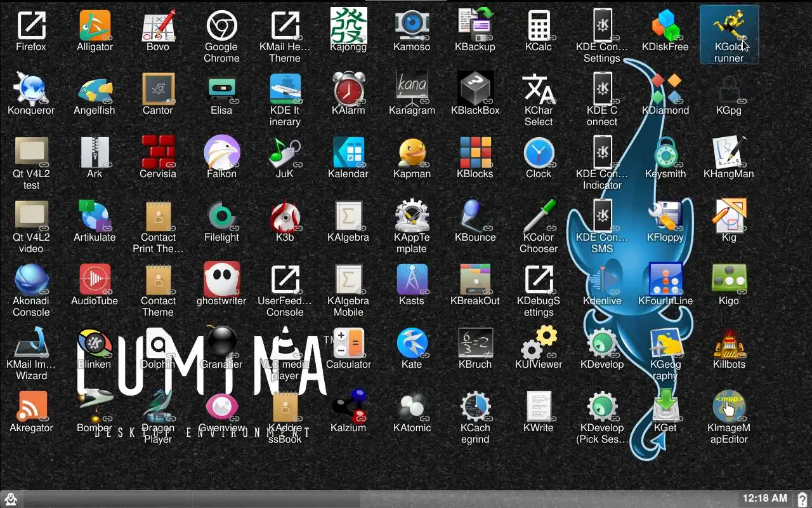Open Kanagram desktop icon
Image resolution: width=812 pixels, height=508 pixels.
tap(412, 89)
